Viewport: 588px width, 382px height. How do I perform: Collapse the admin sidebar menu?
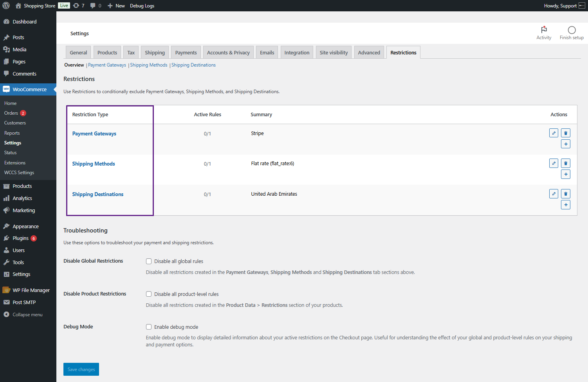point(28,314)
